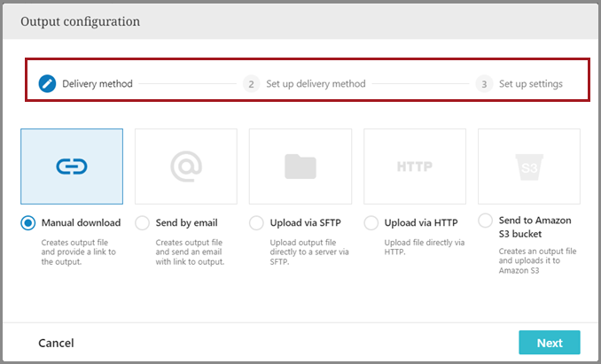601x364 pixels.
Task: Choose the Upload via SFTP radio button
Action: [257, 223]
